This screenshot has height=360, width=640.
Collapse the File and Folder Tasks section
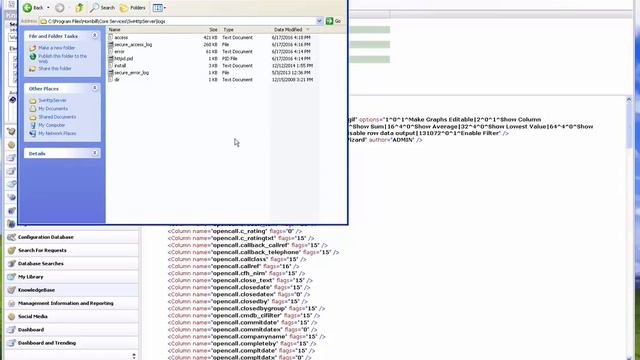[95, 36]
